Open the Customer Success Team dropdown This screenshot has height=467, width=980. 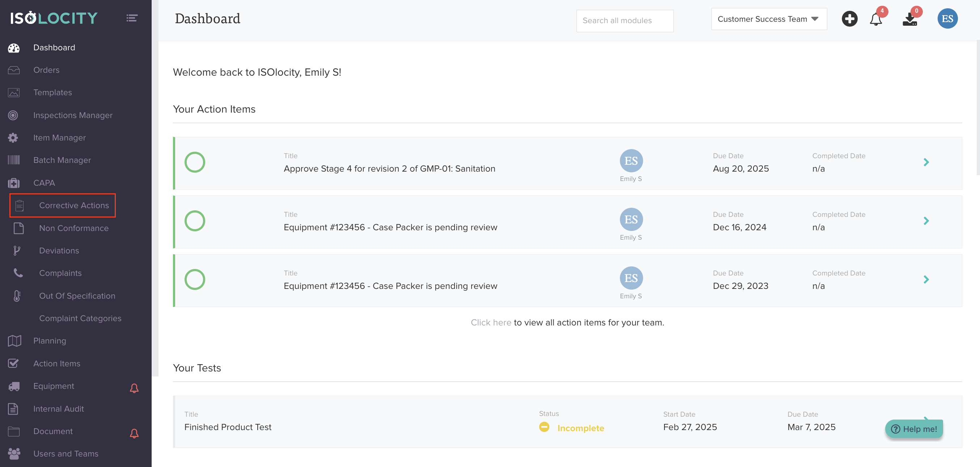(769, 19)
